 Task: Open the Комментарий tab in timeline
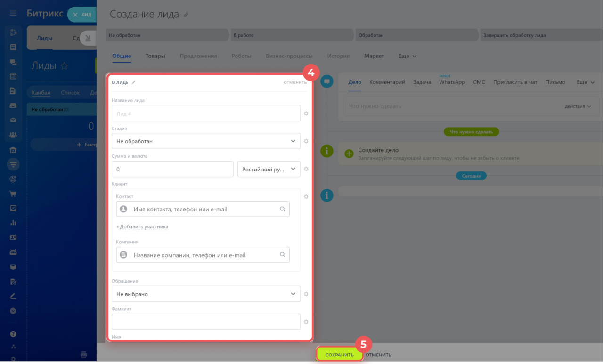[387, 82]
